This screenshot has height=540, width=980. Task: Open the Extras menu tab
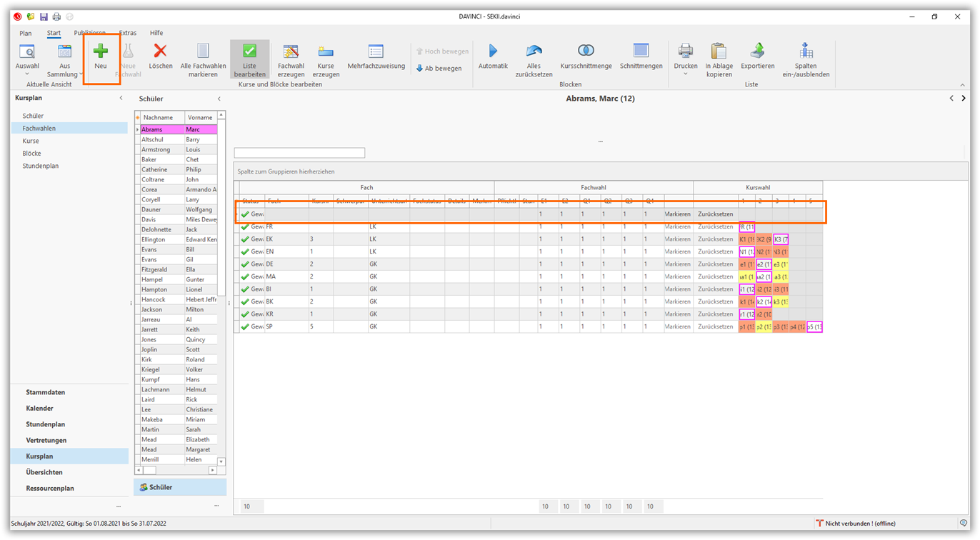128,33
